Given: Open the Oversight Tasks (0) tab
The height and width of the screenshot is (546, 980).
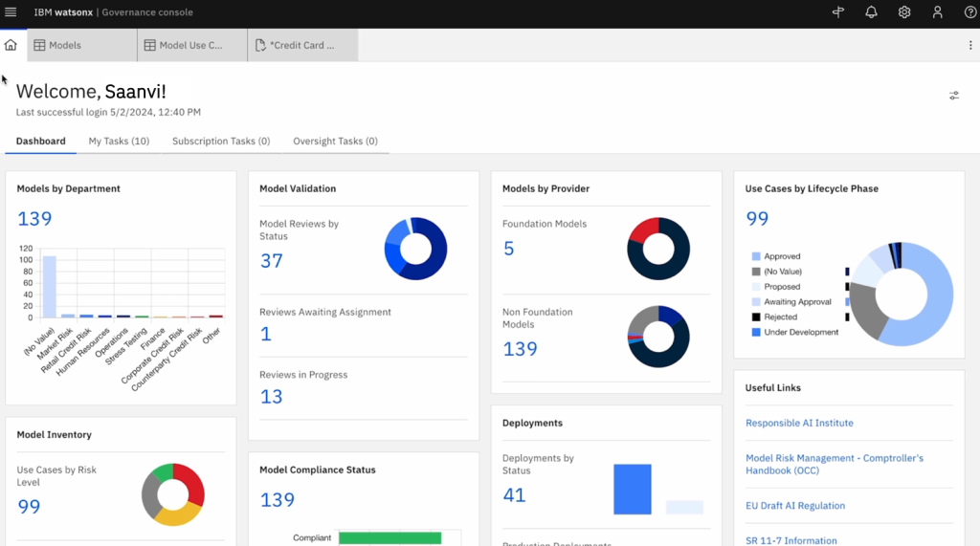Looking at the screenshot, I should coord(335,142).
